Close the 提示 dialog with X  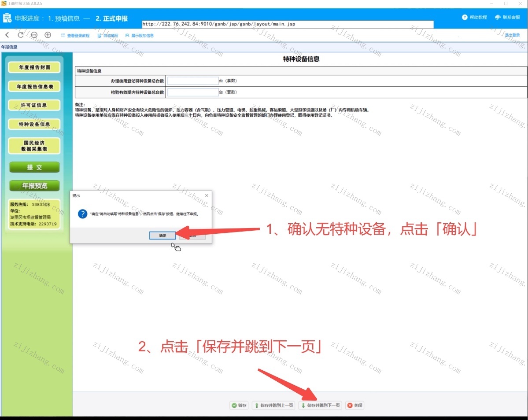(207, 195)
